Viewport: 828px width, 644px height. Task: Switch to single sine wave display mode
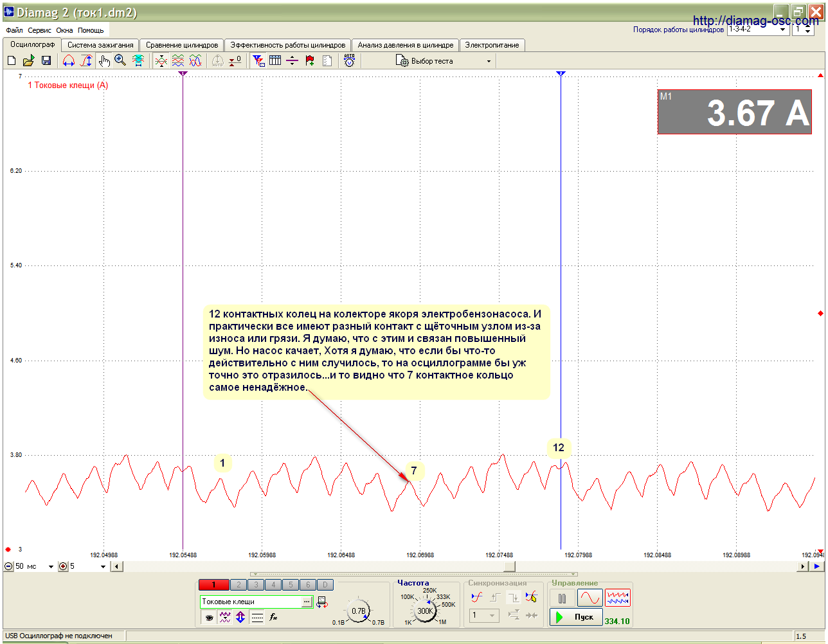[x=589, y=598]
